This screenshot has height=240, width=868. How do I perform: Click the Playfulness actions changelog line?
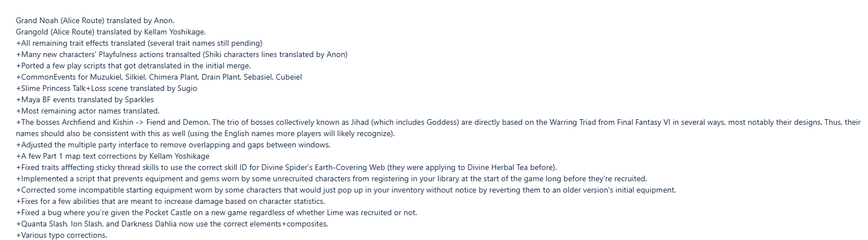pos(181,54)
